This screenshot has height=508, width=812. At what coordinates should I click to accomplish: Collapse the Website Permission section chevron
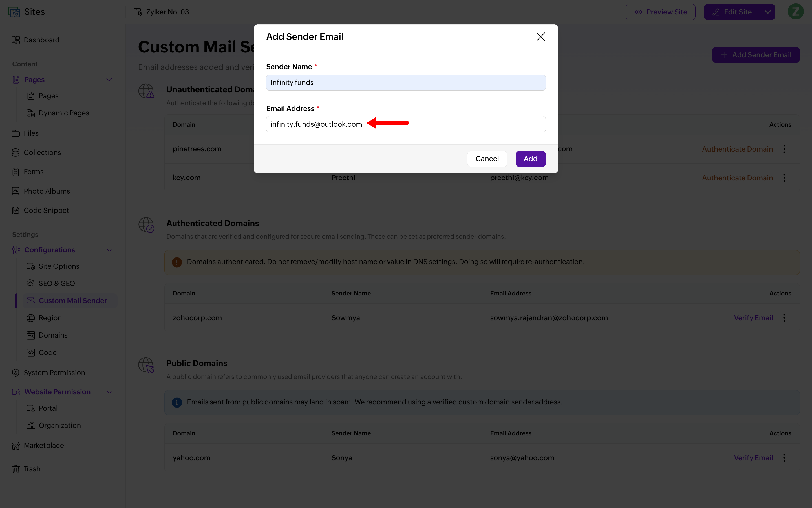[x=109, y=392]
